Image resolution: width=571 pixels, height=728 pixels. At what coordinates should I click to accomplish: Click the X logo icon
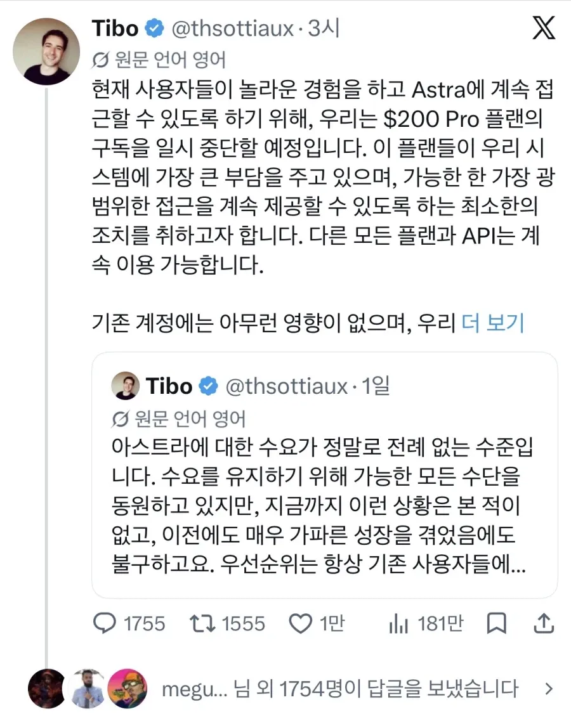pos(543,27)
